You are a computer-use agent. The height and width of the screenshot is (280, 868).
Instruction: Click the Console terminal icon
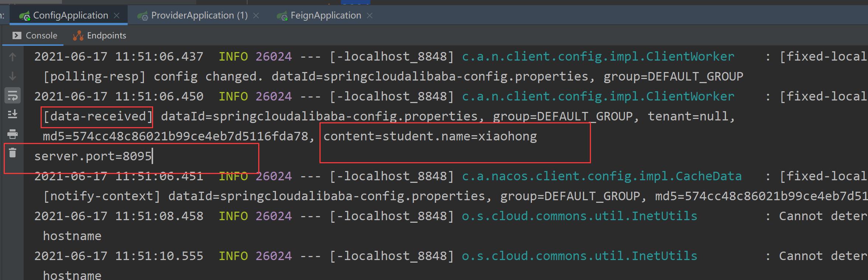[x=17, y=35]
